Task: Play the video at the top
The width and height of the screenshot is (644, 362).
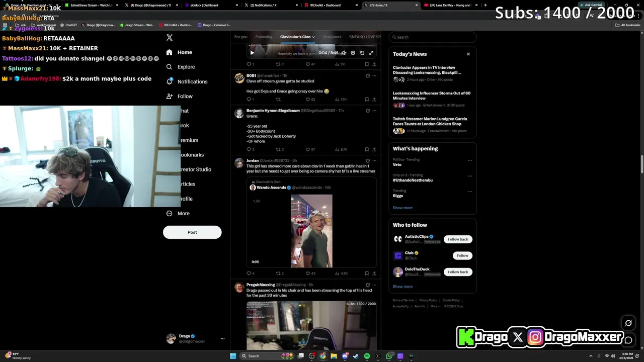Action: [252, 53]
